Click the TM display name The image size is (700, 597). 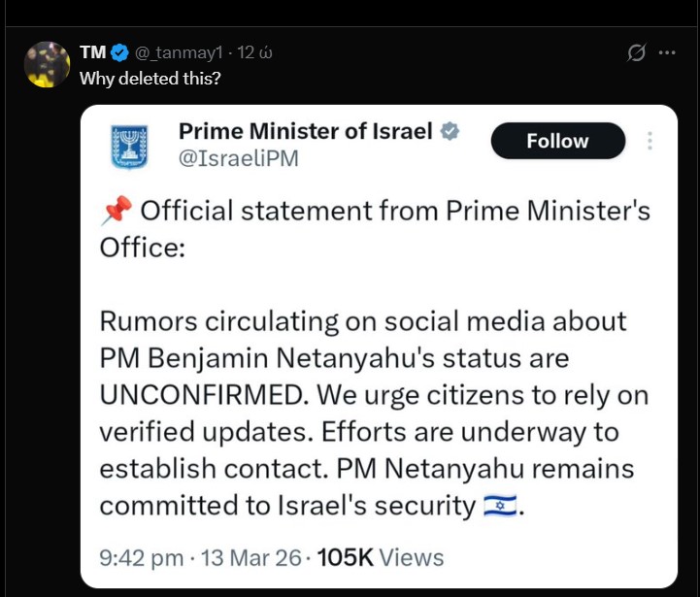[x=92, y=52]
